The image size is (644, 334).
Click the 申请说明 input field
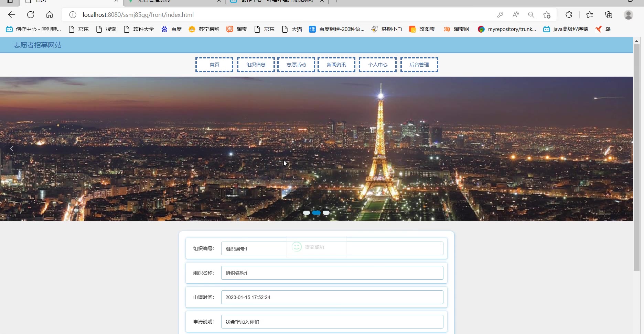332,322
